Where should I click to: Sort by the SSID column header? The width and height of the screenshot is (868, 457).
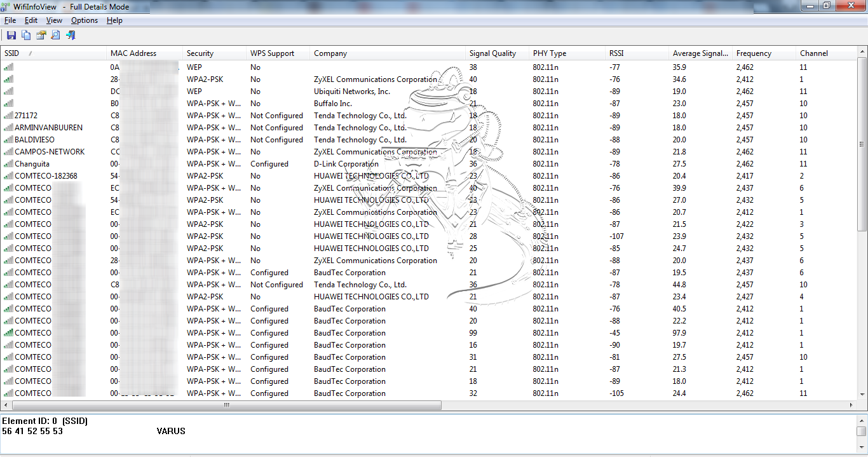(53, 53)
